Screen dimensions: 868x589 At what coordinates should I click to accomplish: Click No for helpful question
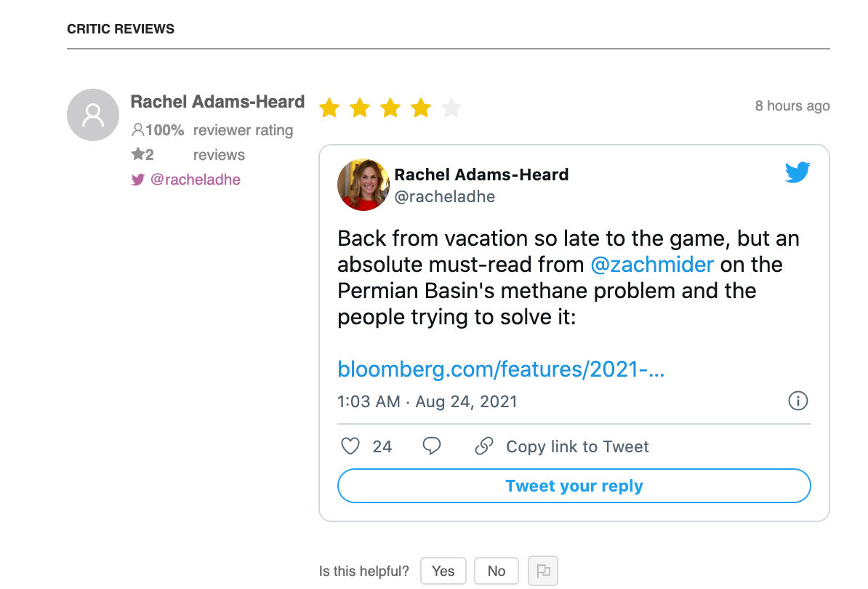pos(496,571)
